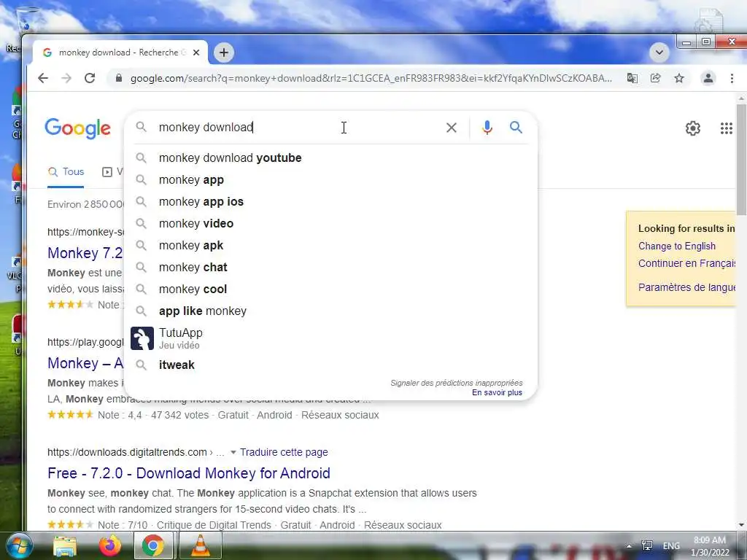Open the En savoir plus link
Viewport: 747px width, 560px height.
pos(497,392)
